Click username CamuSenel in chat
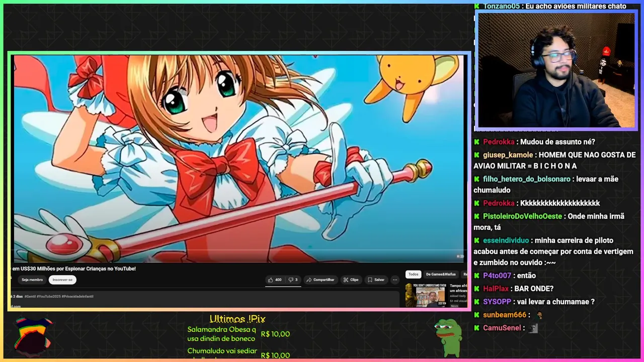The image size is (644, 362). (x=502, y=328)
